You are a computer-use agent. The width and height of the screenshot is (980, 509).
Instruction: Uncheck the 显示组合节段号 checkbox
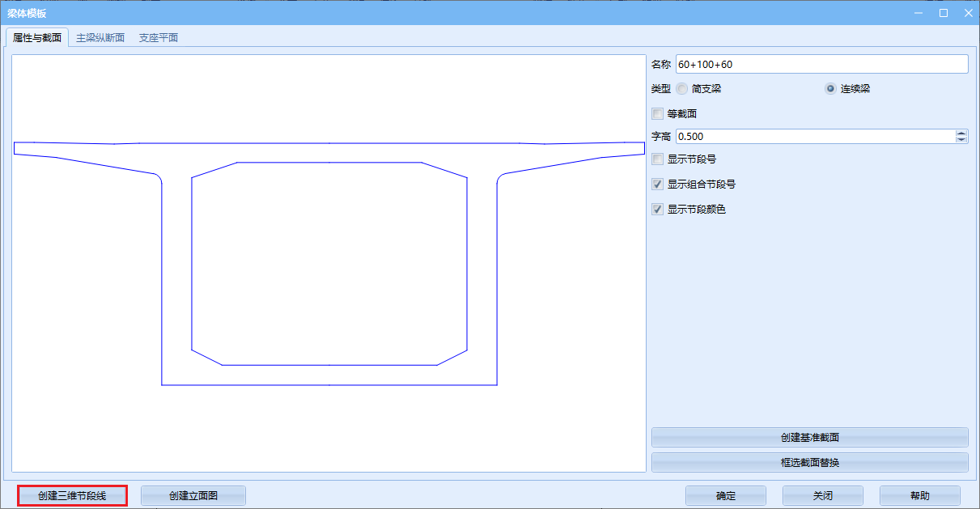pos(658,185)
